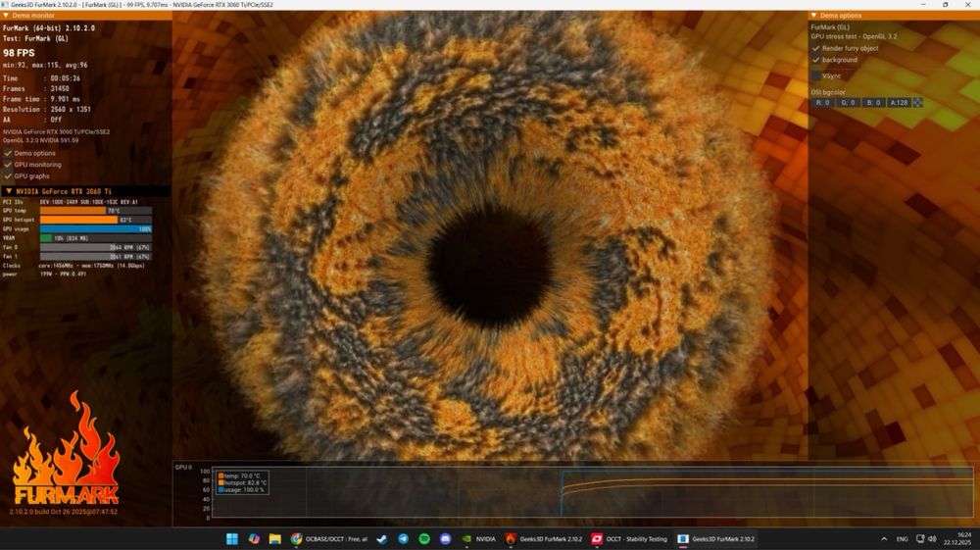Open Copilot from the taskbar
980x550 pixels.
254,539
